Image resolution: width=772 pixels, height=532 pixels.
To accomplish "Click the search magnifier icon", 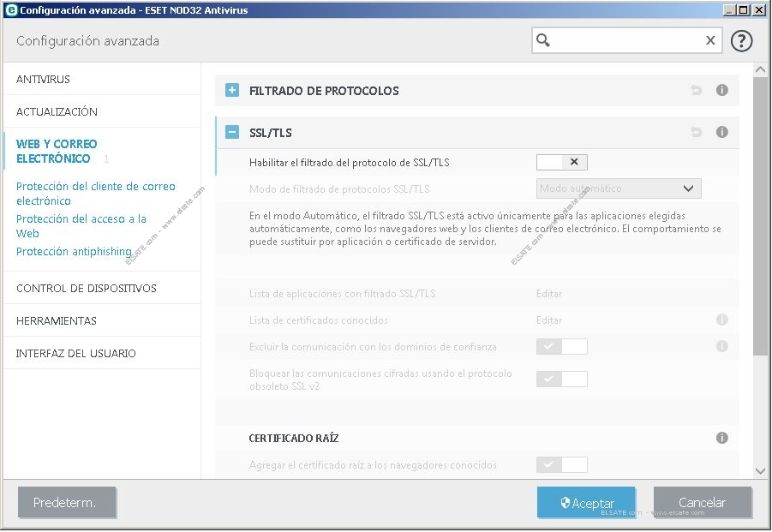I will pos(543,40).
